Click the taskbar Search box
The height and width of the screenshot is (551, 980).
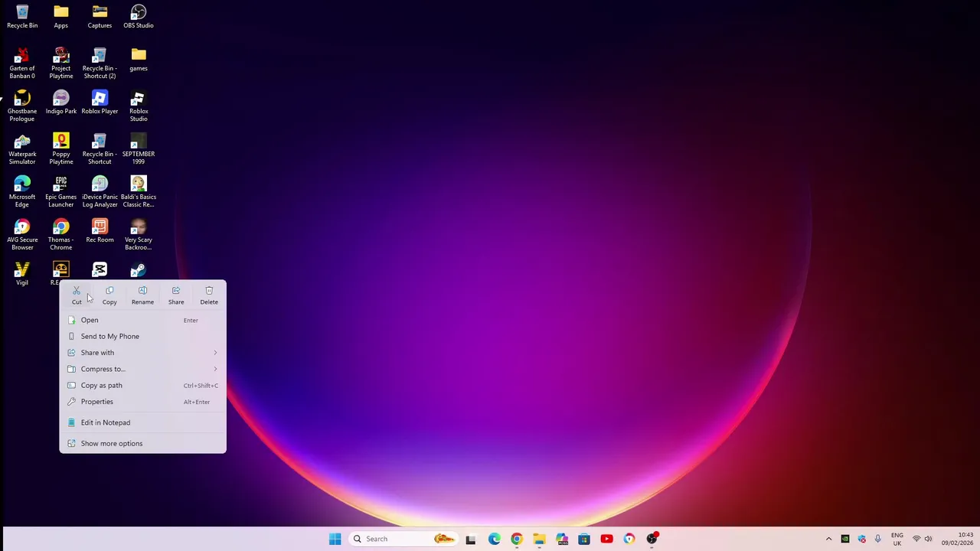pos(403,539)
